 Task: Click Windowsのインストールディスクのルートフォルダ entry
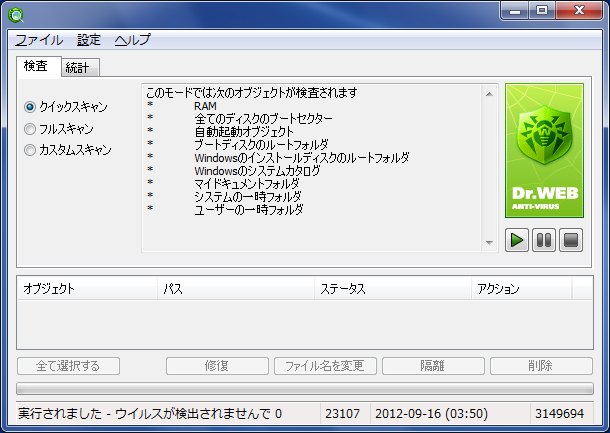pos(302,158)
